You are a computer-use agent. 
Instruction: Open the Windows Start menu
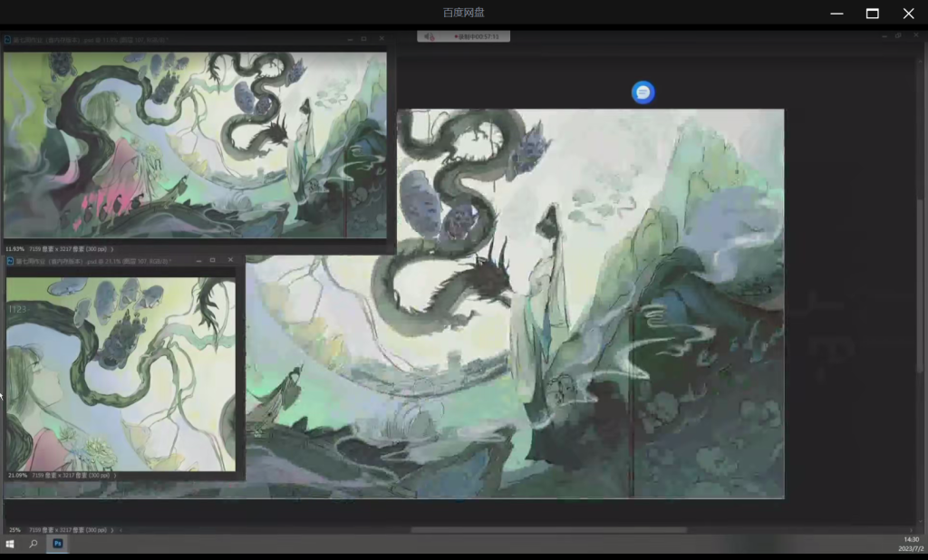10,544
